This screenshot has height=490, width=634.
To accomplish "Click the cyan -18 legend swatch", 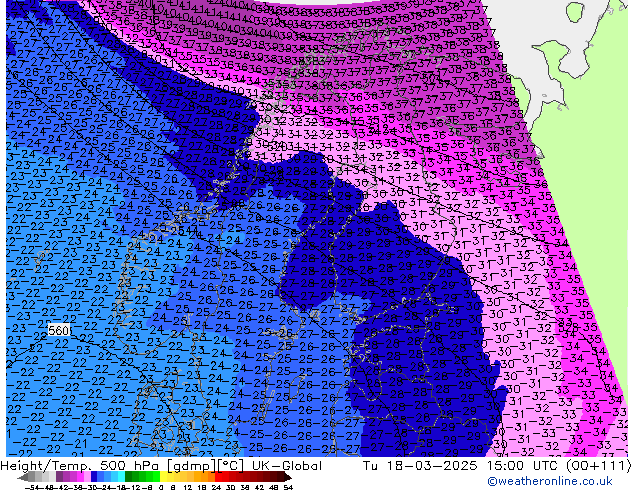I will tap(121, 477).
